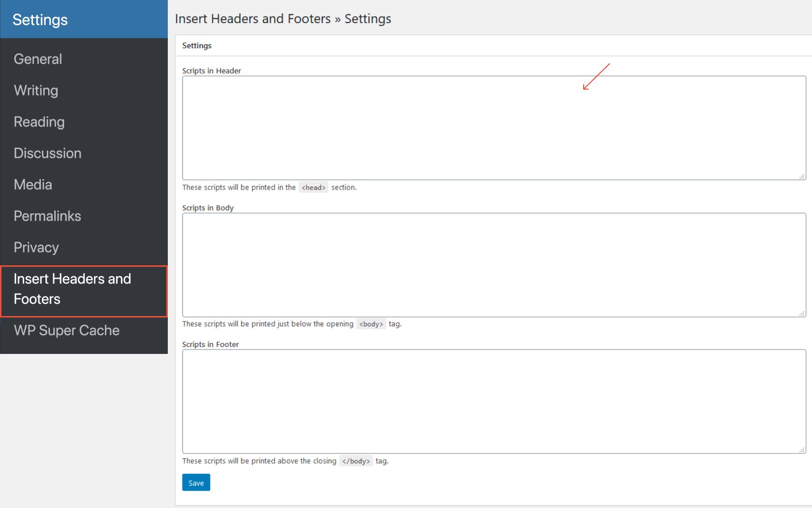Click the <head> tag label below the header box
The image size is (812, 508).
(313, 187)
